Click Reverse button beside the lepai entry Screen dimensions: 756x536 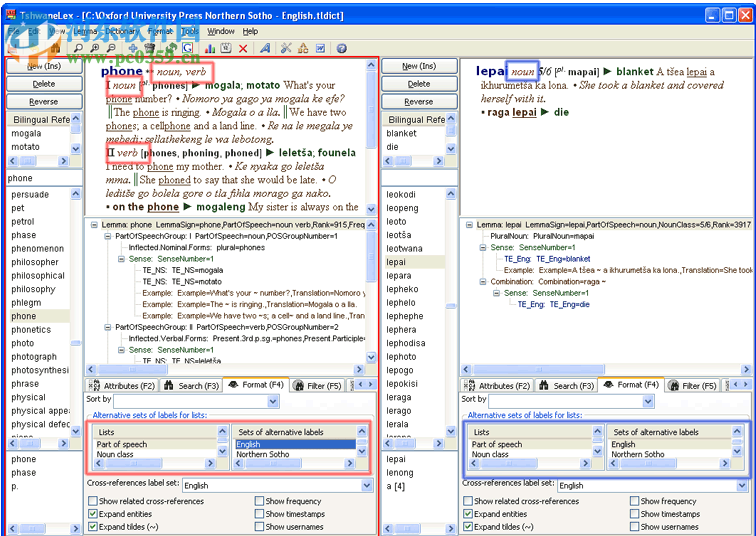click(x=419, y=102)
